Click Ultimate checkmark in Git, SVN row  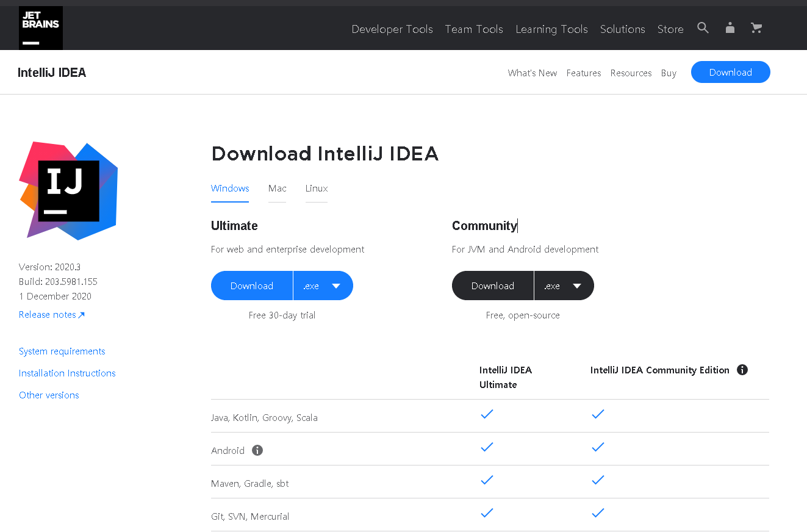[487, 513]
